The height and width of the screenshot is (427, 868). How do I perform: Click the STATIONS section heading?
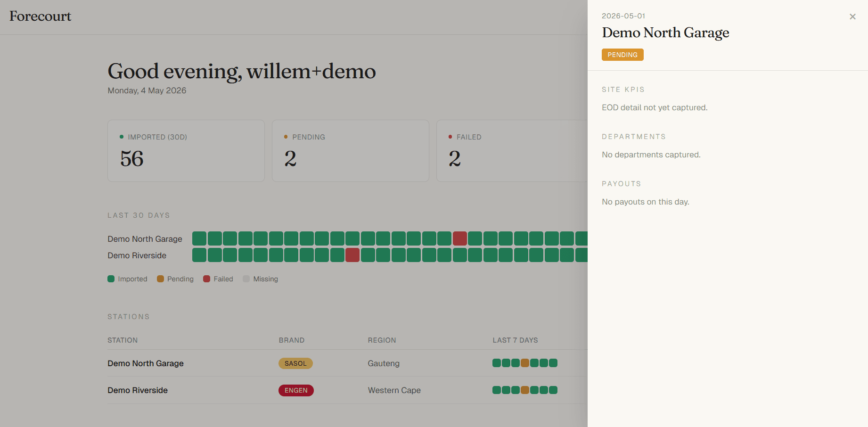coord(129,317)
